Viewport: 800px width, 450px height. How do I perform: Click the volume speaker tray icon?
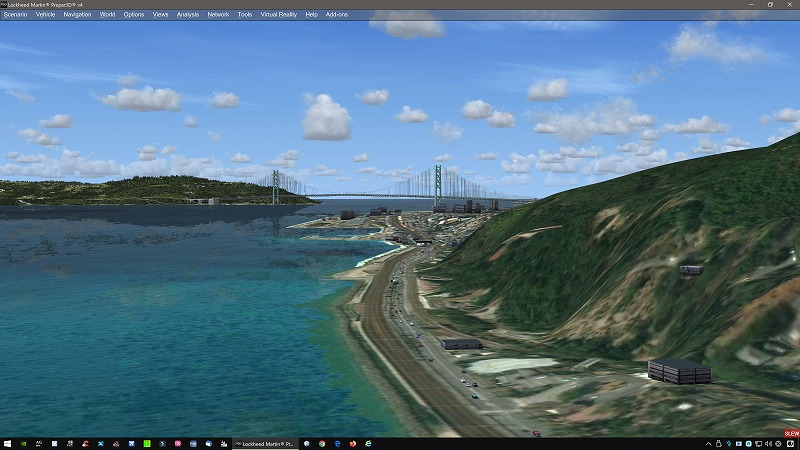[768, 444]
